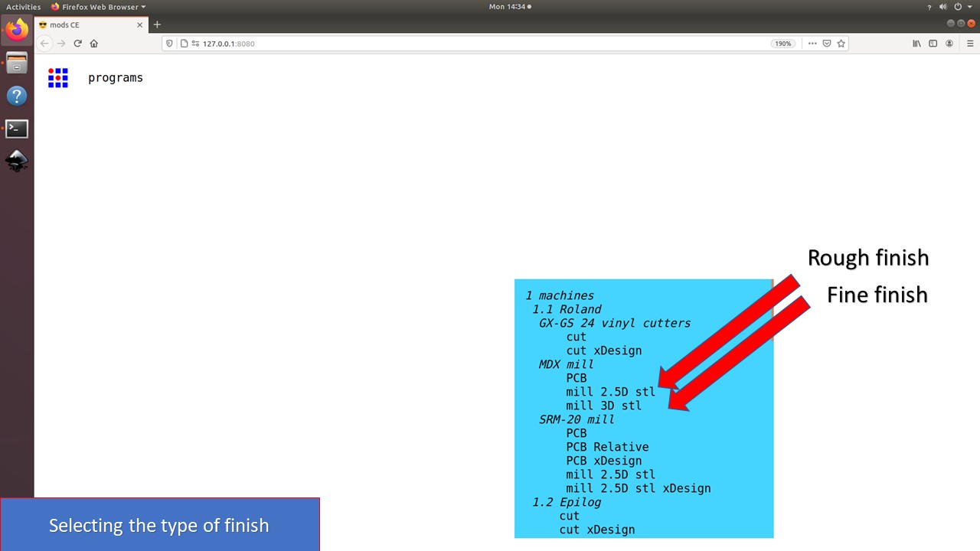Choose mill 2.5D stl xDesign program
The height and width of the screenshot is (551, 980).
[639, 488]
